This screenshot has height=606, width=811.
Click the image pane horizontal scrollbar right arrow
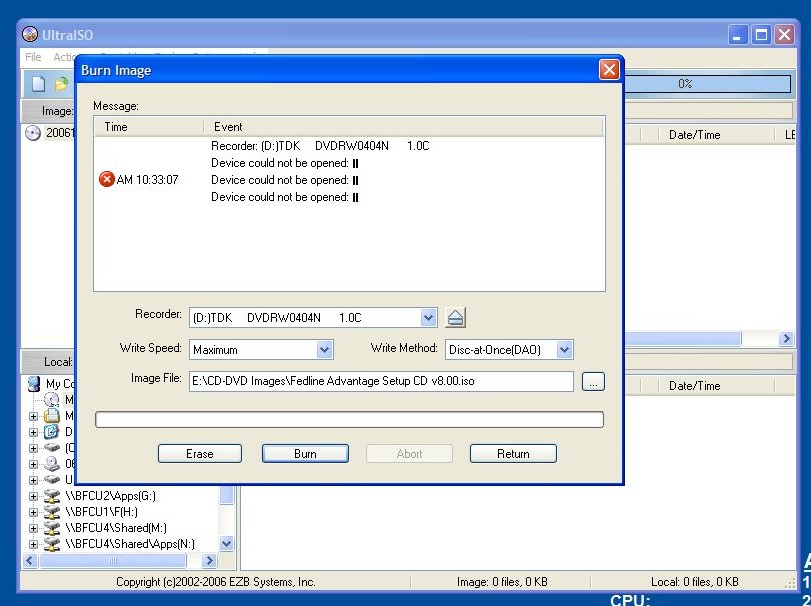point(786,339)
